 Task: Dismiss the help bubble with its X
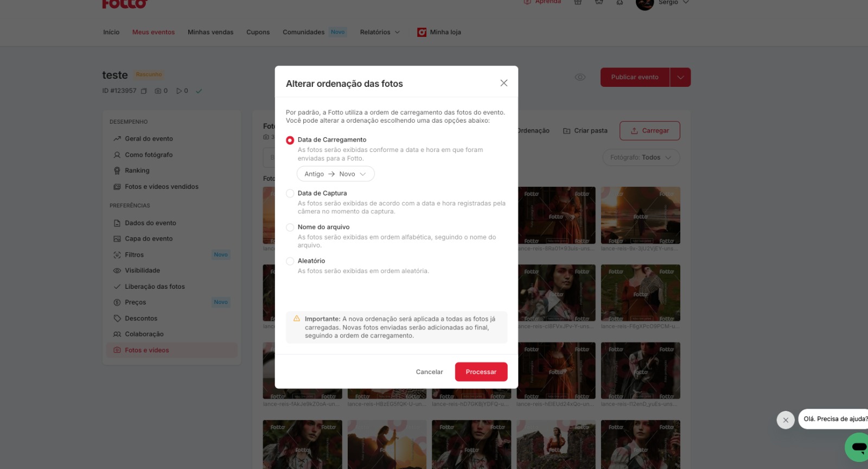click(786, 420)
